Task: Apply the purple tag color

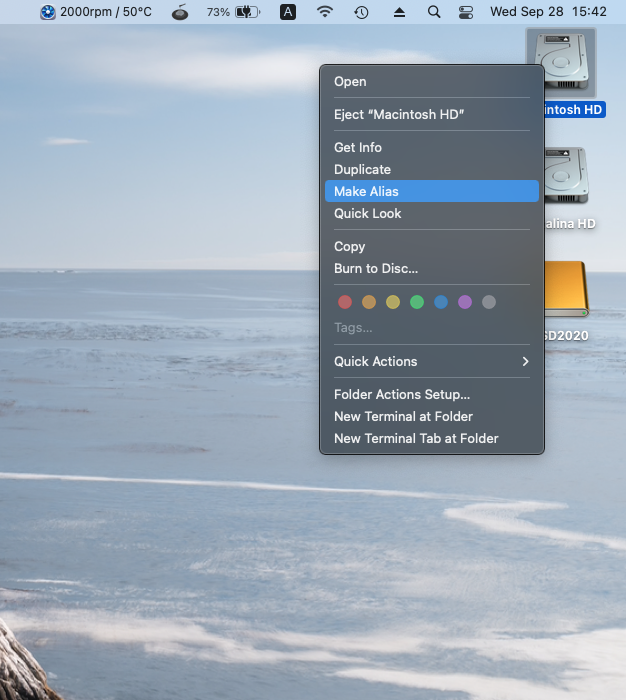Action: pyautogui.click(x=465, y=302)
